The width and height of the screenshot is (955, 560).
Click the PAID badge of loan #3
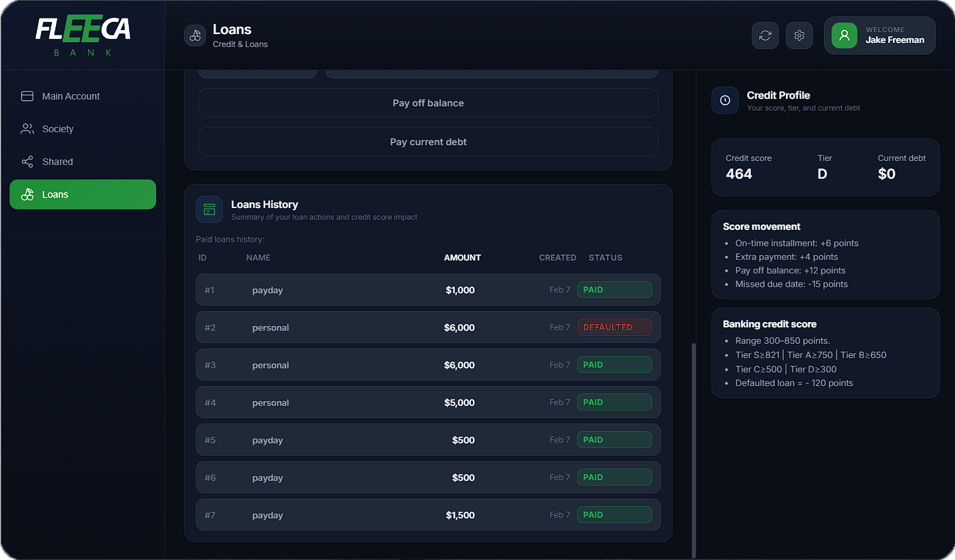pos(615,365)
